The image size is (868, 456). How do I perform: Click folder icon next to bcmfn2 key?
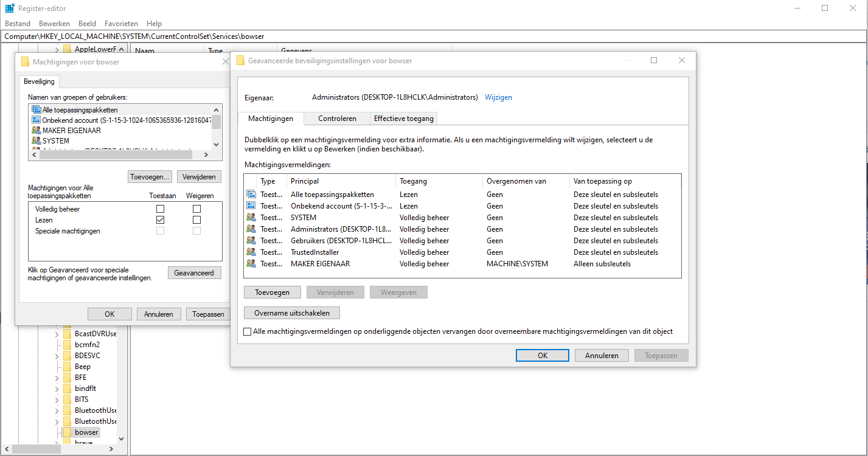(68, 345)
